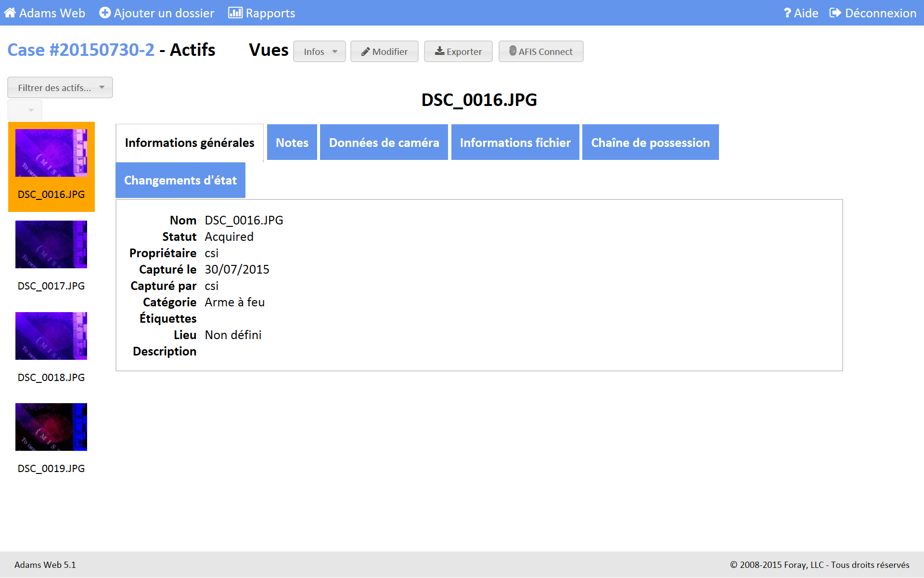Click the Adams Web home icon
Image resolution: width=924 pixels, height=578 pixels.
(10, 13)
